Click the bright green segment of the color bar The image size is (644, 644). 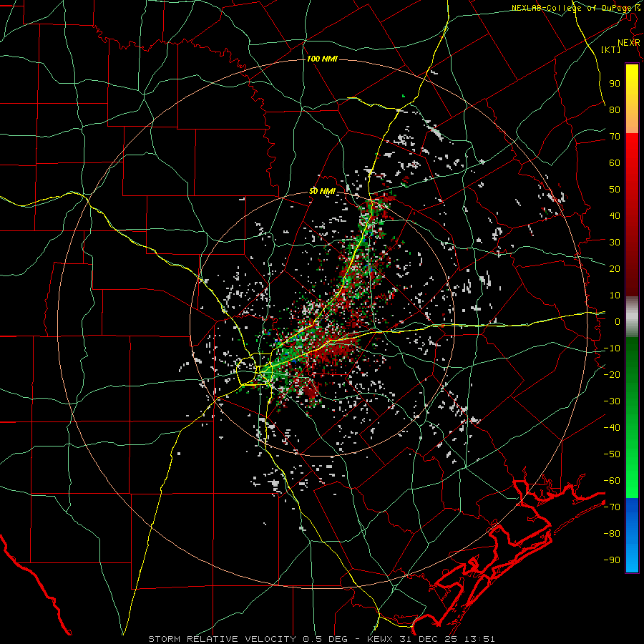632,460
